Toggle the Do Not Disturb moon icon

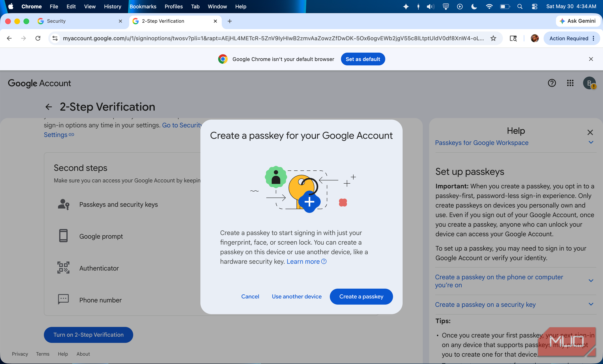pyautogui.click(x=474, y=6)
